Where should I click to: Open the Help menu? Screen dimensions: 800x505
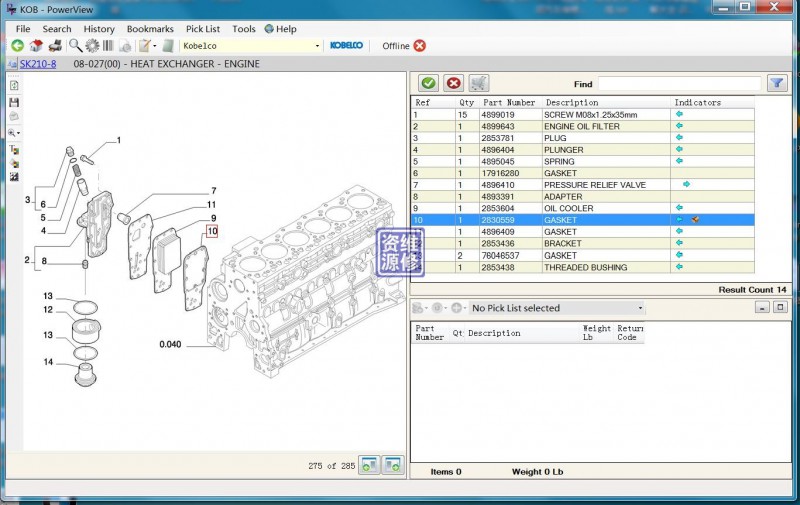click(281, 29)
